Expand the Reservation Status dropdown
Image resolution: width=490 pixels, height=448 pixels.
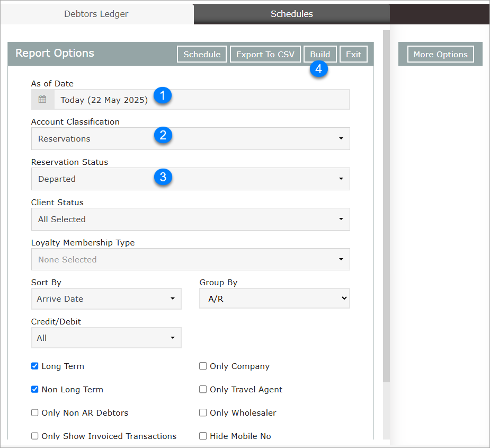pos(190,179)
